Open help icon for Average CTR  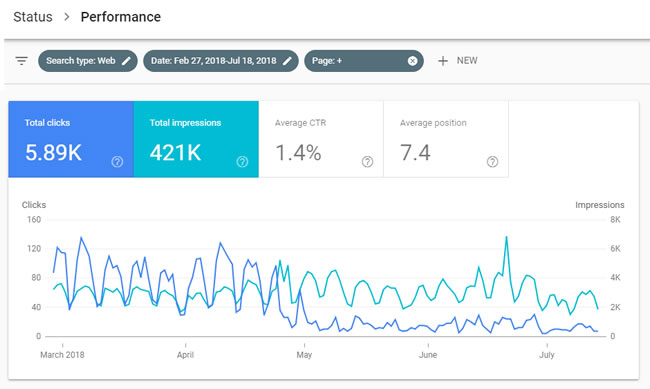(x=367, y=162)
